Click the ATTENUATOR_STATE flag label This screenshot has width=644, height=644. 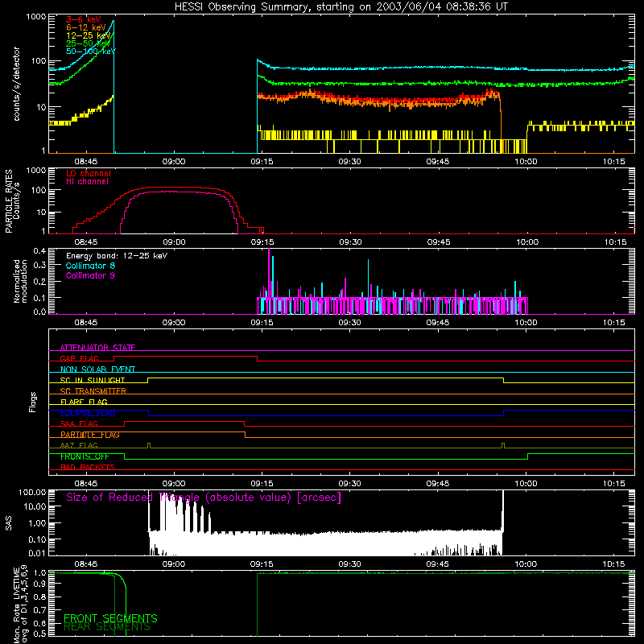[97, 348]
